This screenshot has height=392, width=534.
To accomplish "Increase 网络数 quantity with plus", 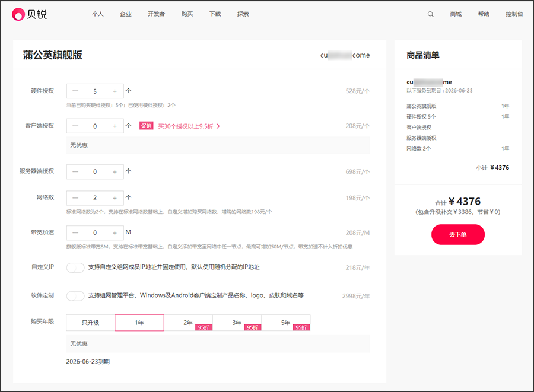I will point(115,198).
